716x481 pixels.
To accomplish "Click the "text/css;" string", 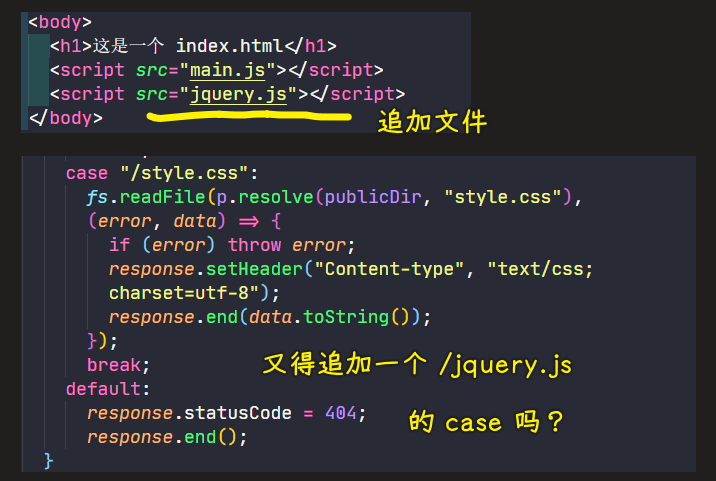I will tap(540, 269).
